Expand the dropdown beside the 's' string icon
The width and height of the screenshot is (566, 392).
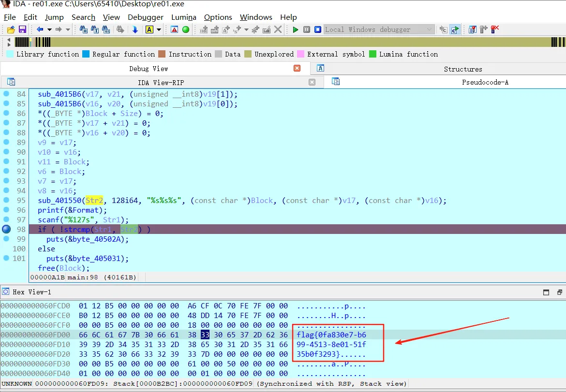pos(246,29)
